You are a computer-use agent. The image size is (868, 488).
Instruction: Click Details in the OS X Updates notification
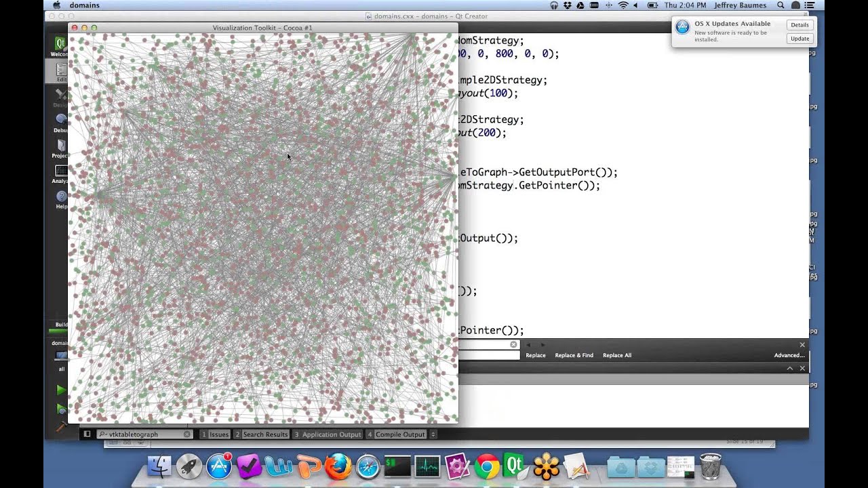[800, 24]
